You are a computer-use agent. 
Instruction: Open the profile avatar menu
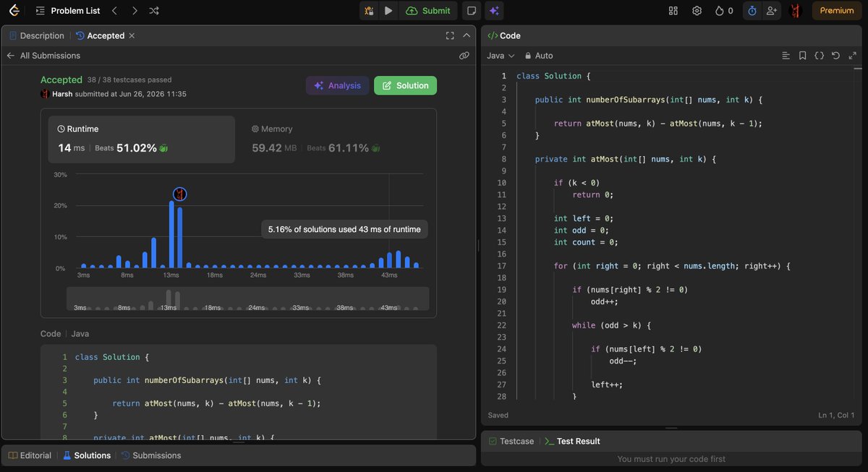(796, 11)
